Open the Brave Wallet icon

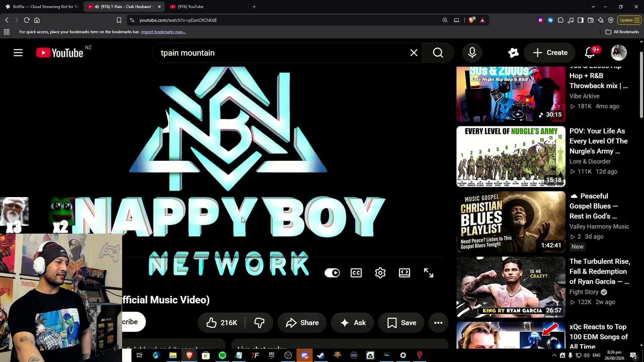pyautogui.click(x=591, y=20)
